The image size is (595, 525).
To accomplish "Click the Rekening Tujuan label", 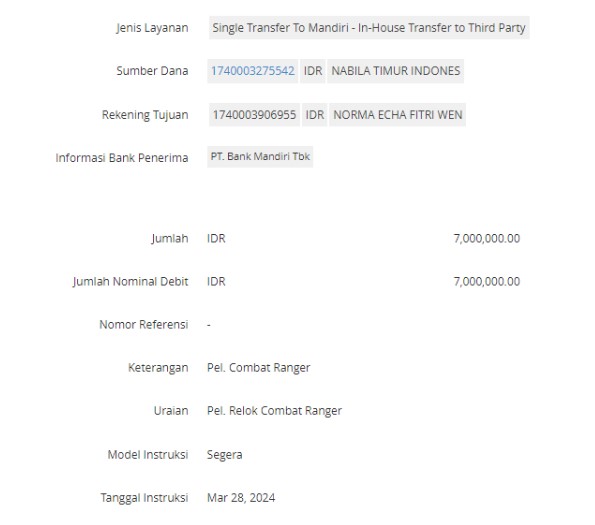I will coord(145,115).
